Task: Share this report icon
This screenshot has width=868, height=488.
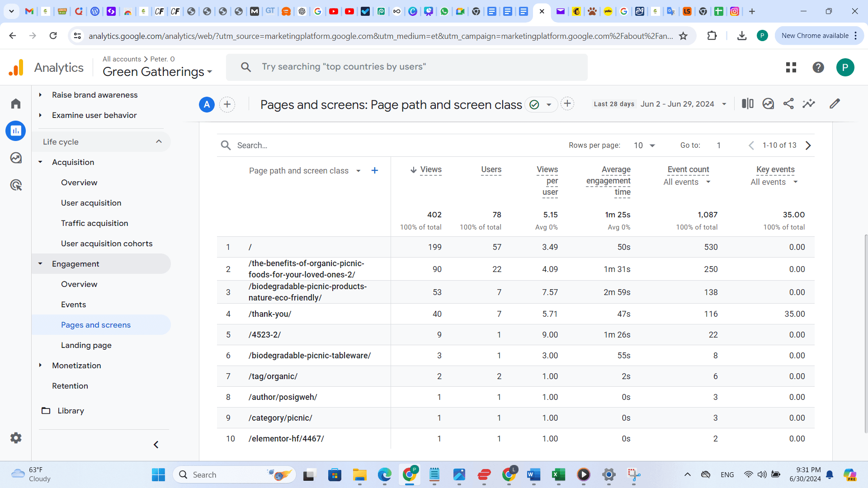Action: pyautogui.click(x=788, y=104)
